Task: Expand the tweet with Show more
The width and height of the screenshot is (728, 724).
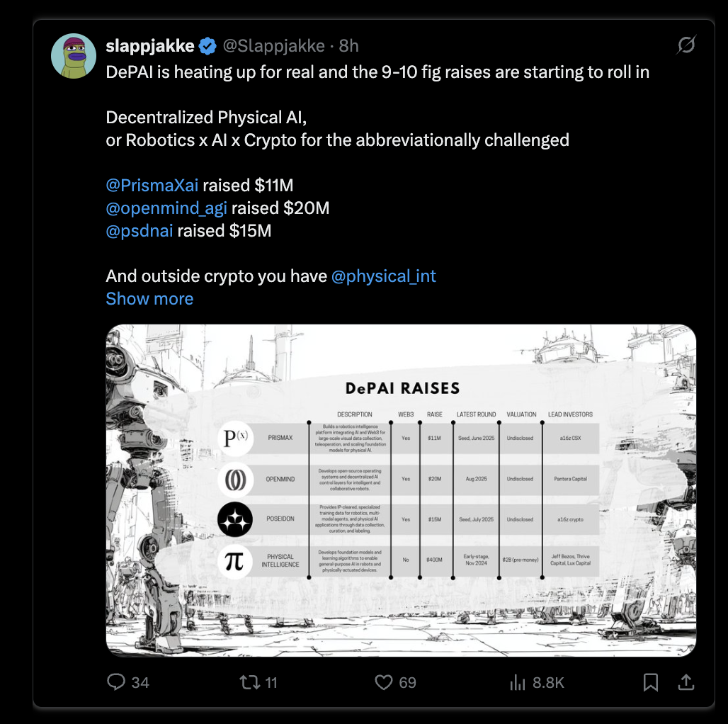Action: [x=149, y=299]
